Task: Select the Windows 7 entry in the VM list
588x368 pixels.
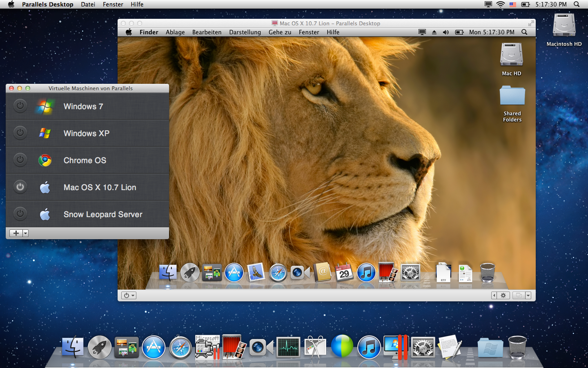Action: point(87,106)
